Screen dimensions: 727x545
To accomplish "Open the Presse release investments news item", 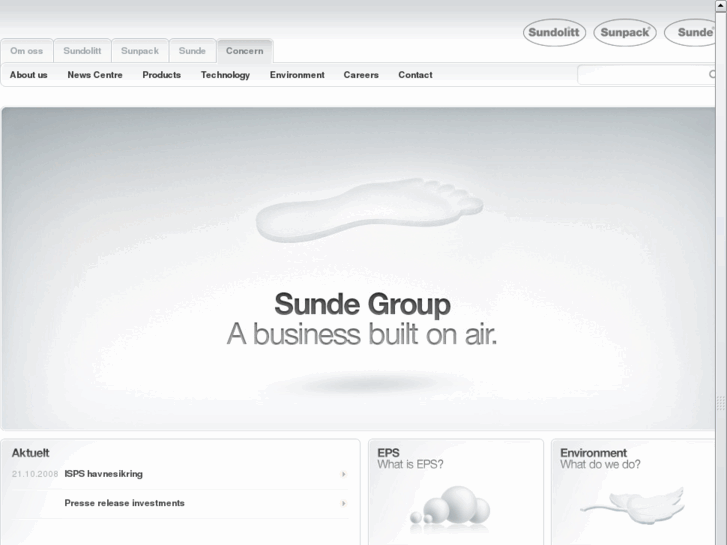I will click(x=124, y=503).
